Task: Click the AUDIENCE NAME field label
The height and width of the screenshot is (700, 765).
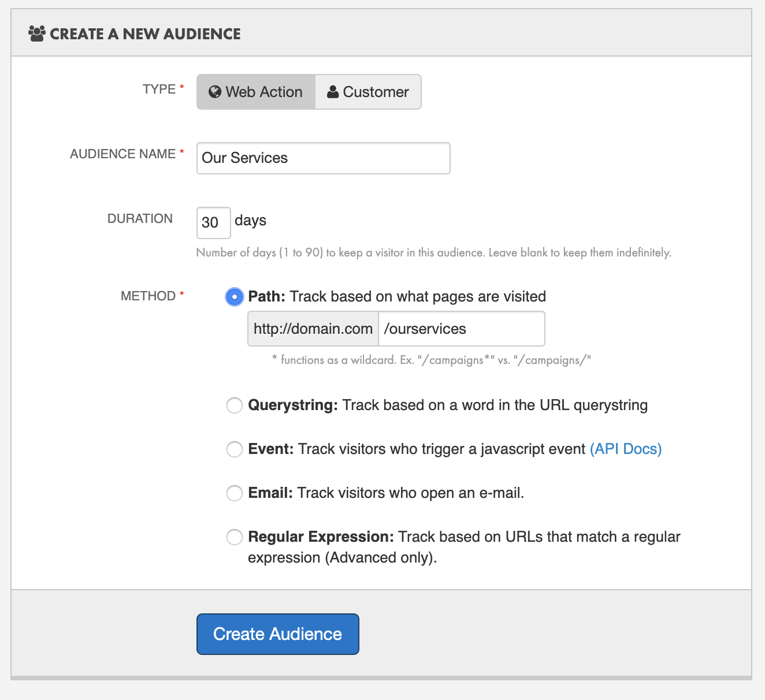Action: point(123,154)
